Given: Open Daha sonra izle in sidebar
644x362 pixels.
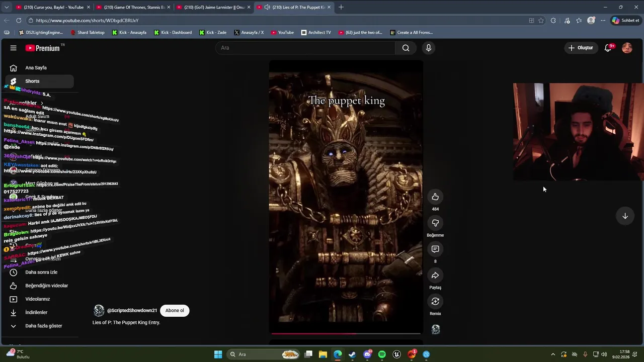Looking at the screenshot, I should pos(39,272).
